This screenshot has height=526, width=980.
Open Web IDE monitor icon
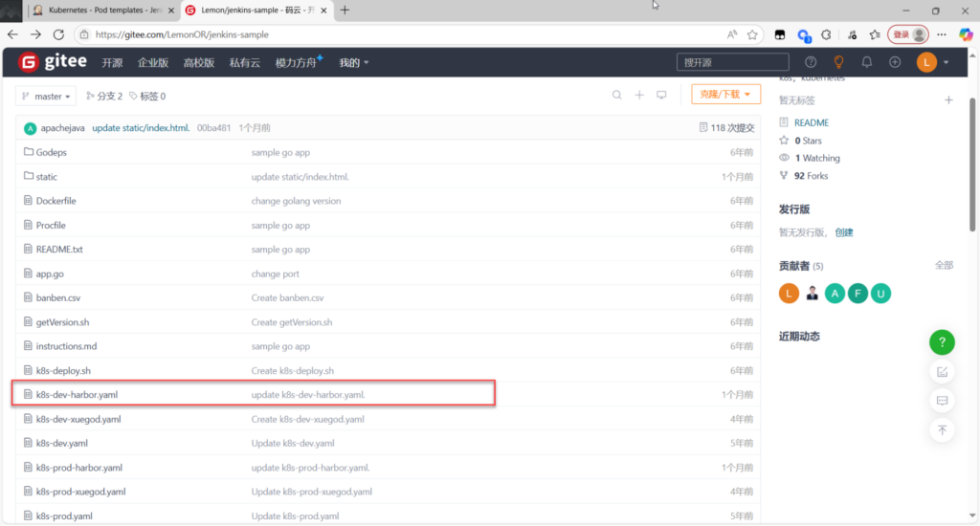pyautogui.click(x=661, y=96)
